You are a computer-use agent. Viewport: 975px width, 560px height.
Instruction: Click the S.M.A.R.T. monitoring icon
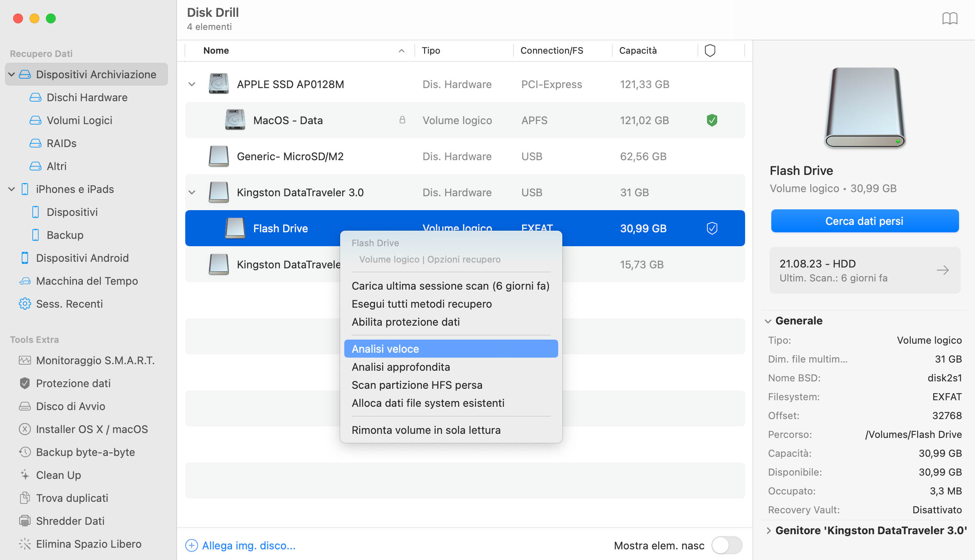pos(23,360)
